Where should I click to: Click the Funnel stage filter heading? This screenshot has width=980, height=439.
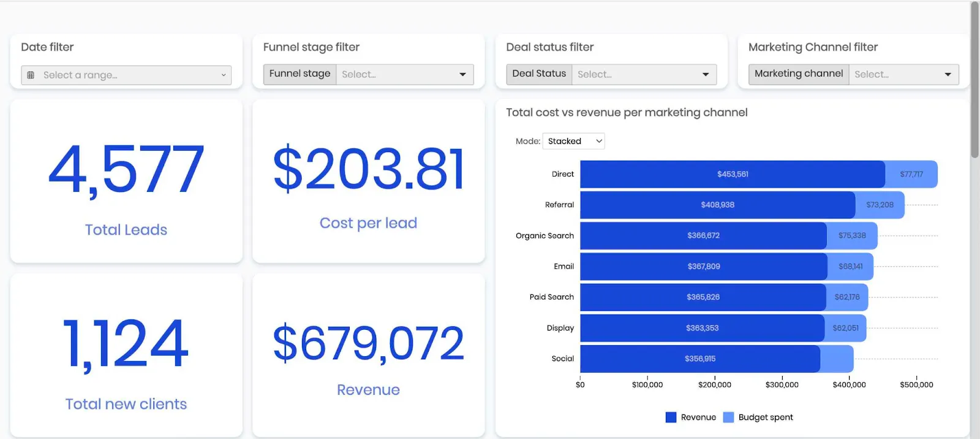311,47
